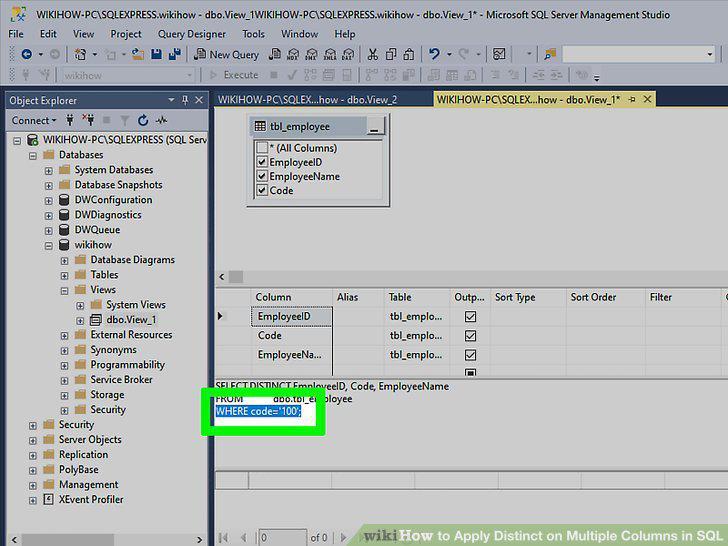This screenshot has height=546, width=728.
Task: Click the Save All icon
Action: pos(175,54)
